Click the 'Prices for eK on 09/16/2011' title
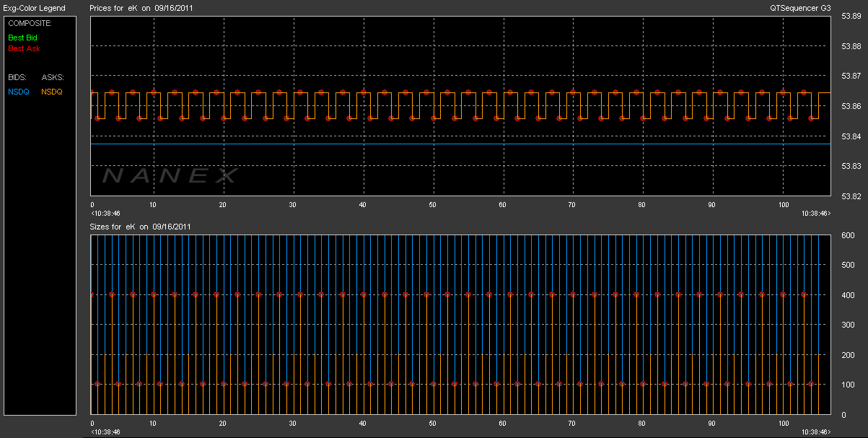Screen dimensions: 868x438 [x=141, y=9]
